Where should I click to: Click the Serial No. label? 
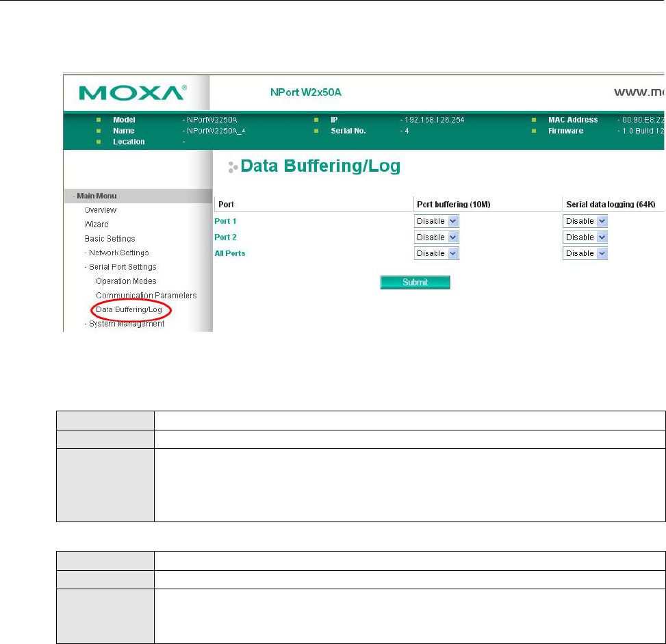(348, 131)
